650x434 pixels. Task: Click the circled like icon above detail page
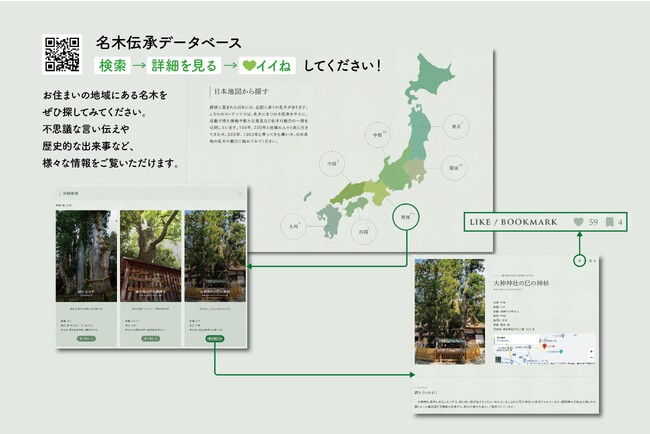pyautogui.click(x=580, y=260)
